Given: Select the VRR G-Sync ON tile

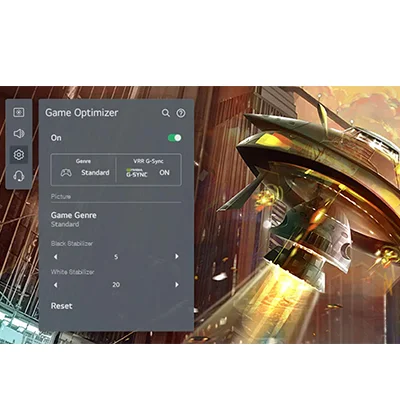Looking at the screenshot, I should tap(148, 169).
